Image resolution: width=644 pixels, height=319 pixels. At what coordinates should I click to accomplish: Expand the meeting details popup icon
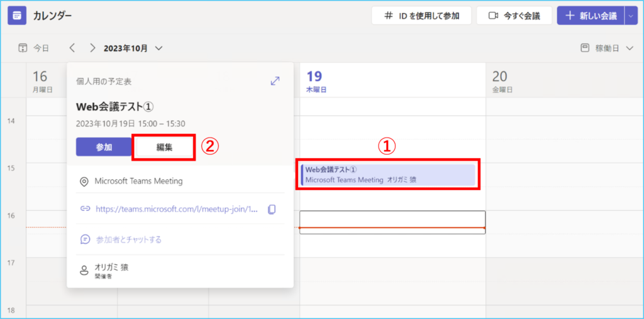tap(275, 81)
